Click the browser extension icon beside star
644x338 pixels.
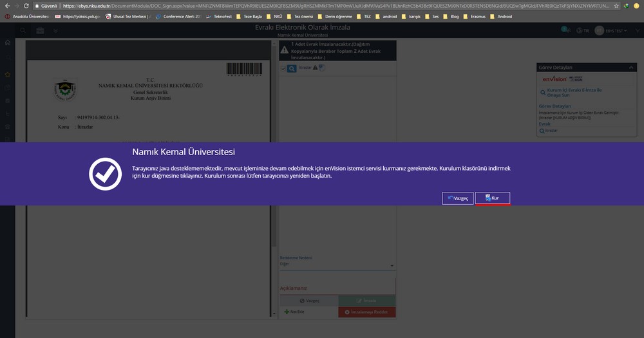pos(626,6)
